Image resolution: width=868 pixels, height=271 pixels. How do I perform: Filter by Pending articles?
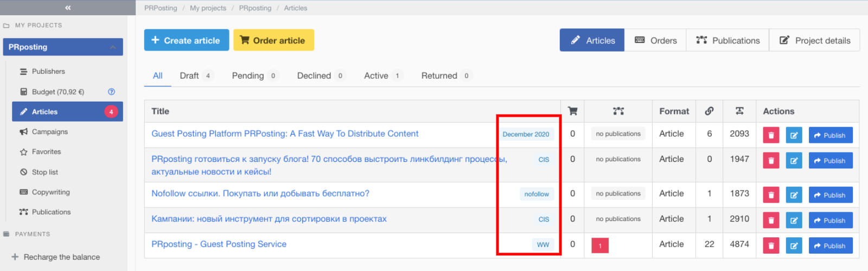(x=254, y=75)
